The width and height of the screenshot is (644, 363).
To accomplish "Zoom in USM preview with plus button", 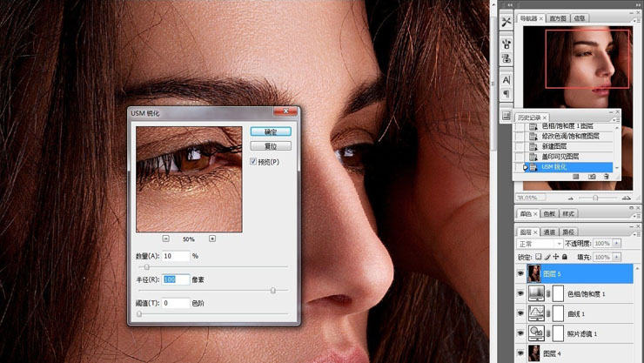I will 212,239.
